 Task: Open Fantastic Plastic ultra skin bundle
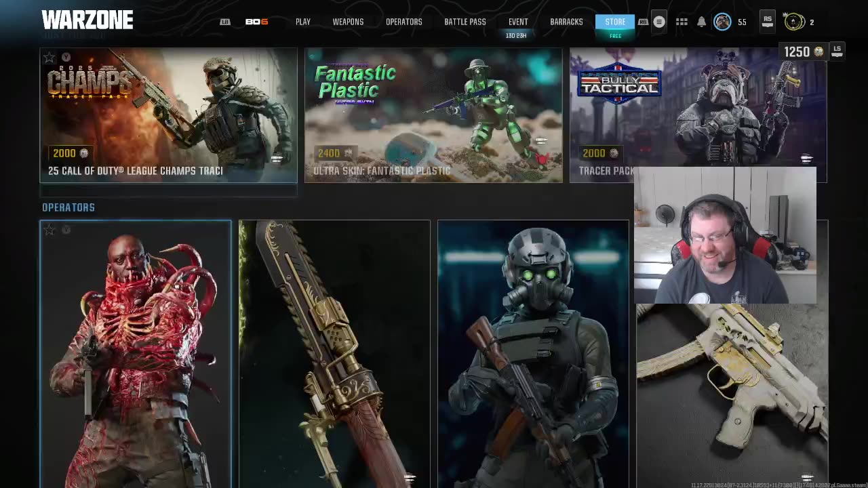click(x=433, y=115)
